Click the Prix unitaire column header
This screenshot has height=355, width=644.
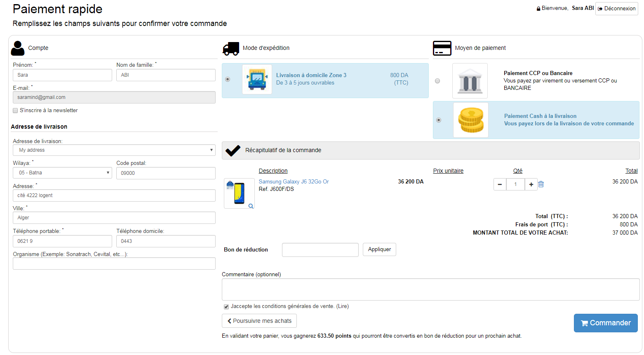tap(448, 171)
